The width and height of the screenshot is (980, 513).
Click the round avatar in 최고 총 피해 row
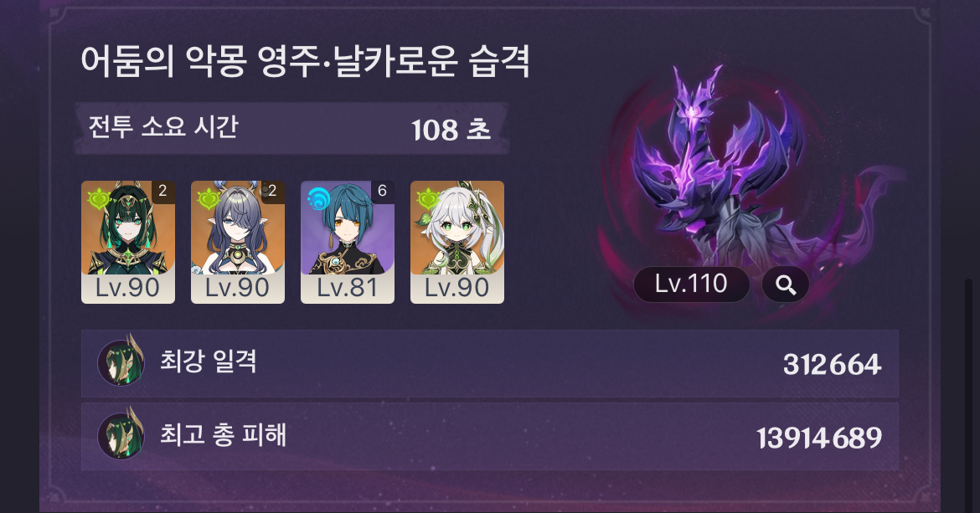point(121,434)
